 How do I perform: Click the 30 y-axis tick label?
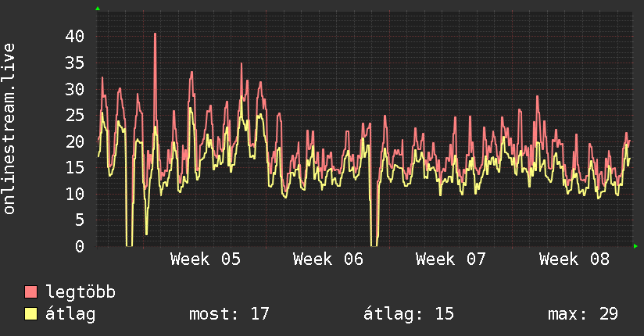(x=75, y=89)
